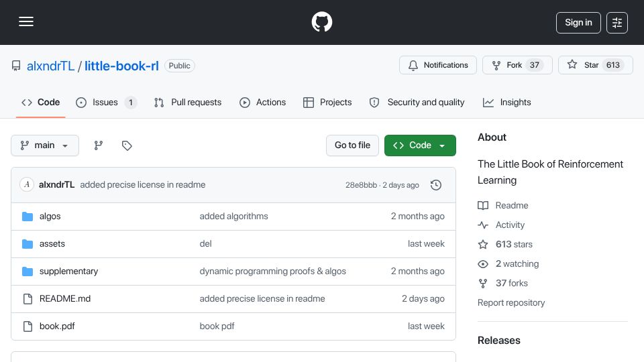Click the book.pdf file icon

pyautogui.click(x=28, y=326)
